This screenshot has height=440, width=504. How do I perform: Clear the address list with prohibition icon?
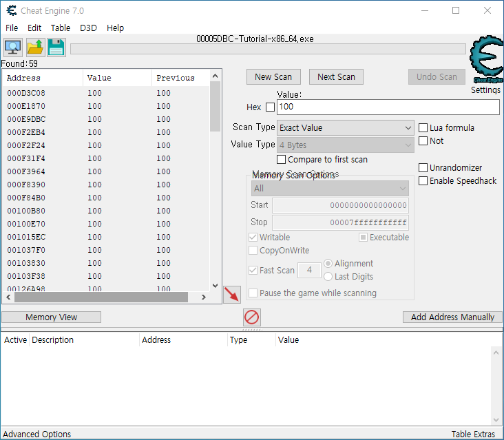pos(252,317)
